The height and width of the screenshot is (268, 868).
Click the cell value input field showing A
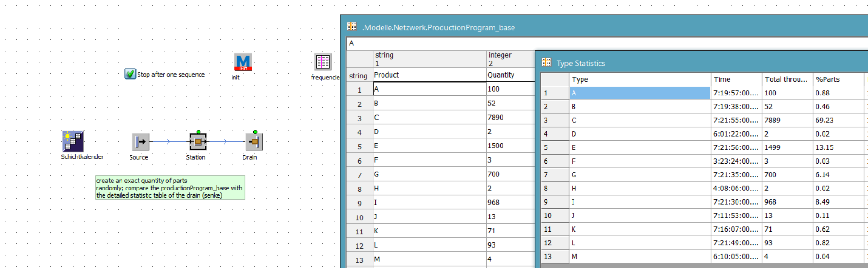point(567,43)
